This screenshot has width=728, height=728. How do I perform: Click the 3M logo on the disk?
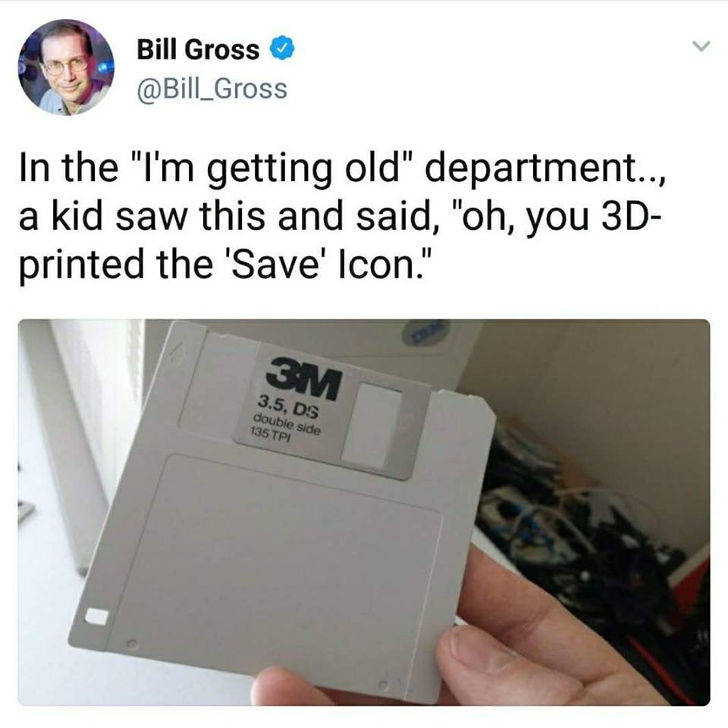(x=304, y=378)
